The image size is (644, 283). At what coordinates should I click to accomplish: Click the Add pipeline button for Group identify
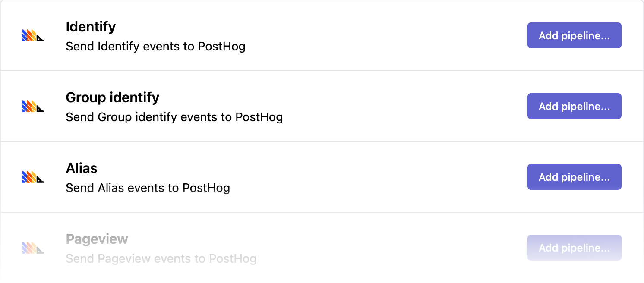574,106
